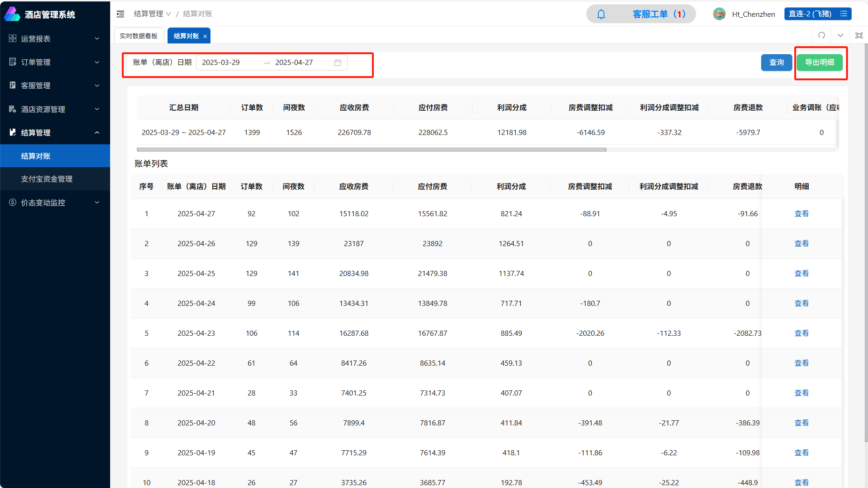View details for 2025-04-24 row
868x488 pixels.
[801, 304]
